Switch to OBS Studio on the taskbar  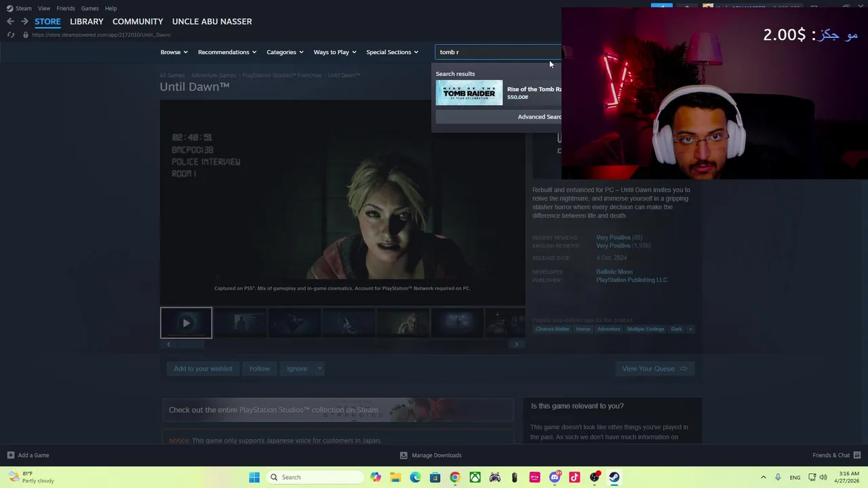point(595,477)
